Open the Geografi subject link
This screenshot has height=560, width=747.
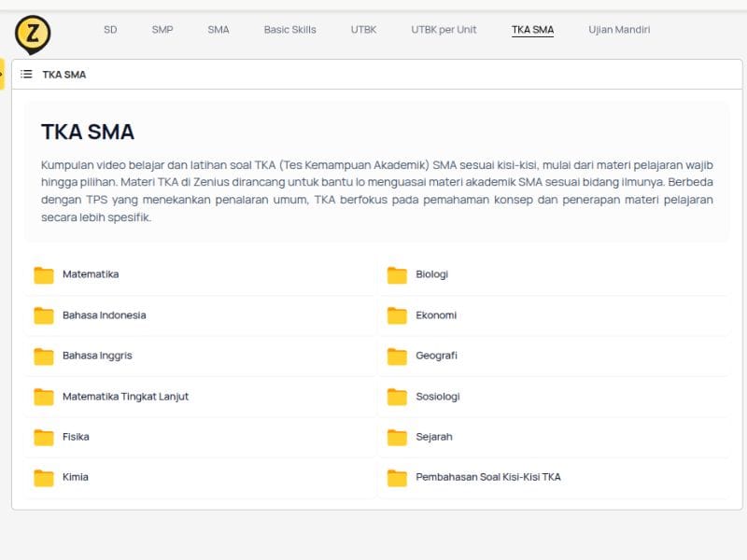point(436,356)
